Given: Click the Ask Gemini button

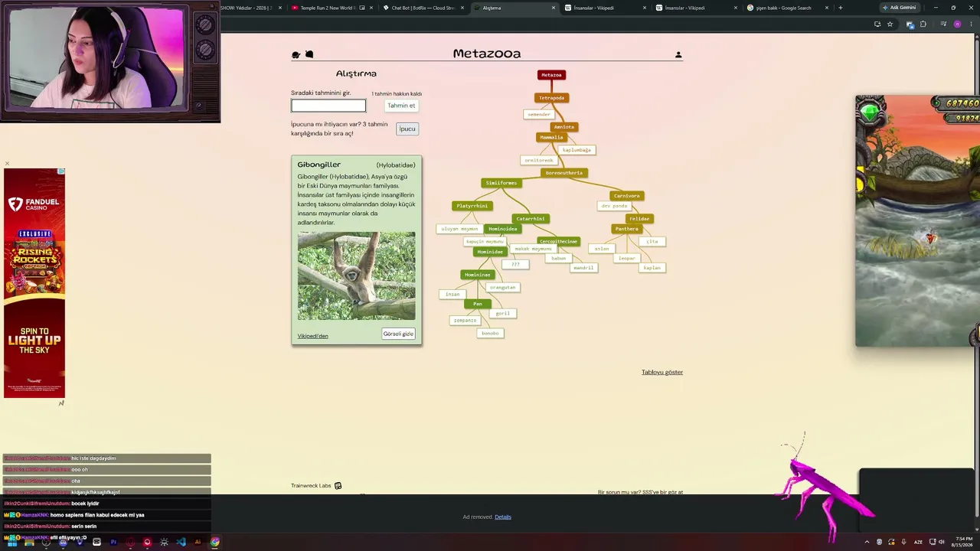Looking at the screenshot, I should [x=899, y=8].
